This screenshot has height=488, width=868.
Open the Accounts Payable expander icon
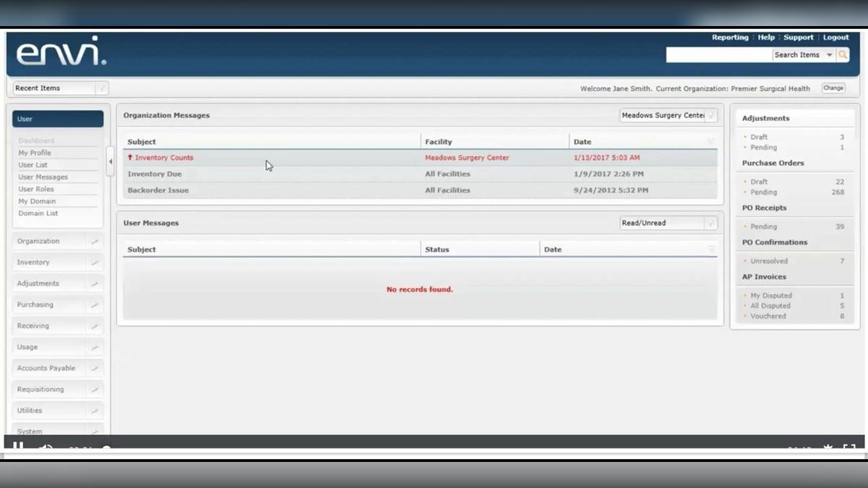[95, 368]
